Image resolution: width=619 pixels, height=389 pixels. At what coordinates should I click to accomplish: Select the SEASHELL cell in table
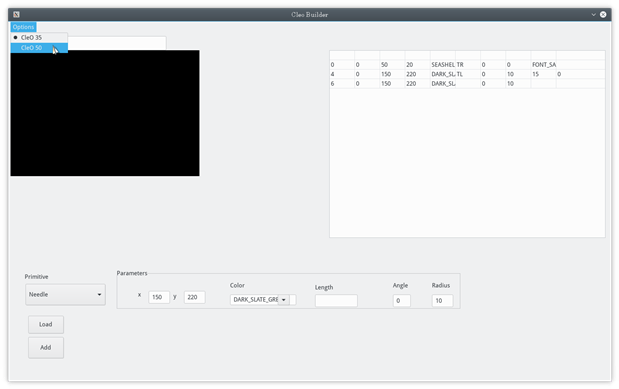pyautogui.click(x=443, y=64)
